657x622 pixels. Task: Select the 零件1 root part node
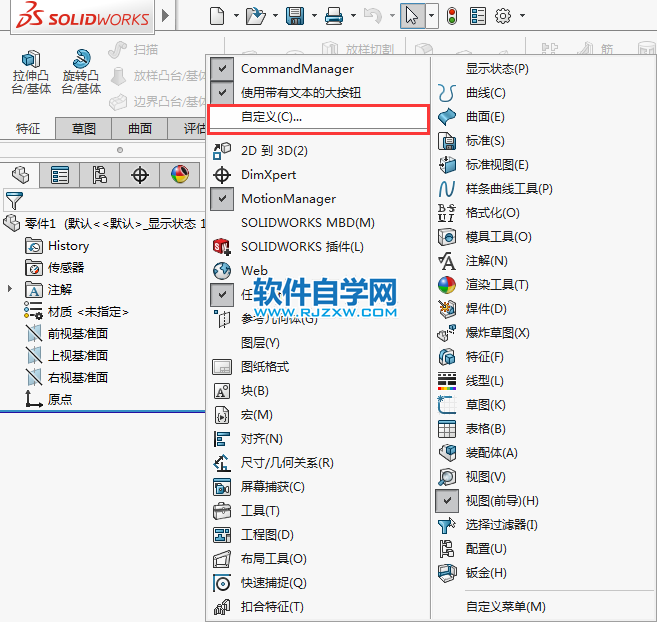(x=104, y=224)
